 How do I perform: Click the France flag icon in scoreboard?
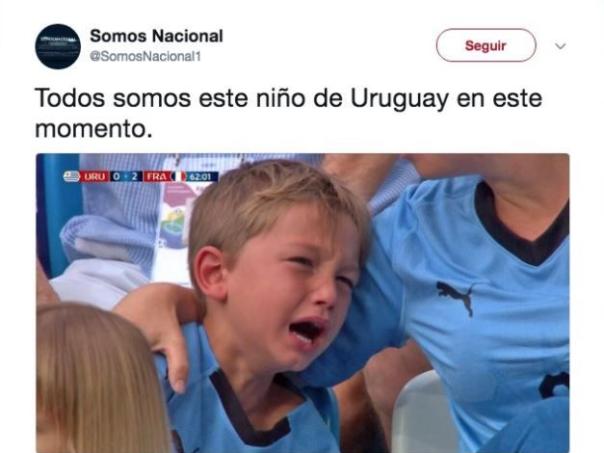[178, 176]
